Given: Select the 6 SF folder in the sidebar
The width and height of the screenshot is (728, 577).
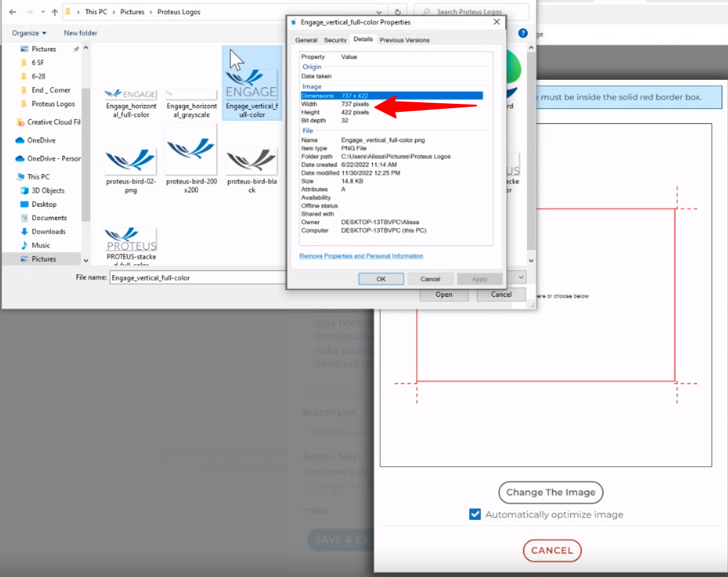Looking at the screenshot, I should [38, 63].
